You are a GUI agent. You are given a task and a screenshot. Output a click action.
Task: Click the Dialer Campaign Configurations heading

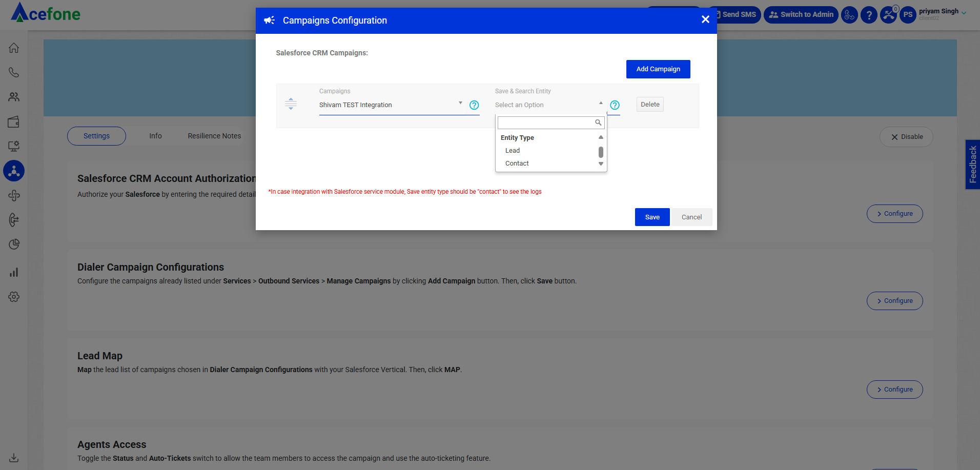[x=151, y=267]
